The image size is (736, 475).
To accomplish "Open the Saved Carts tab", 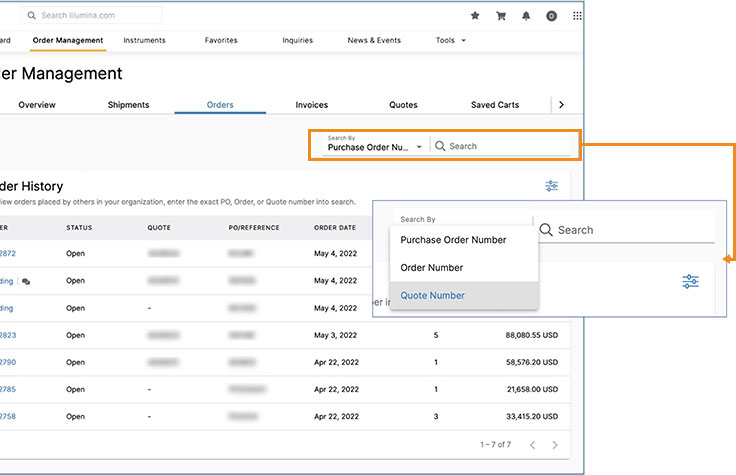I will [x=494, y=105].
